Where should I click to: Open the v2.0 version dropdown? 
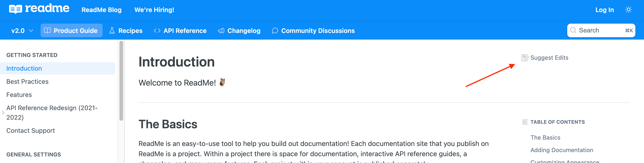(22, 30)
